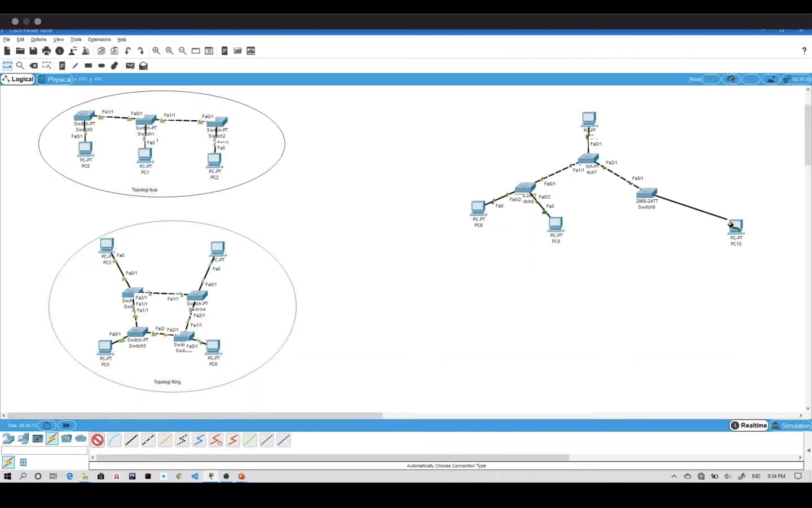Click the Print icon in main toolbar
812x508 pixels.
[46, 51]
